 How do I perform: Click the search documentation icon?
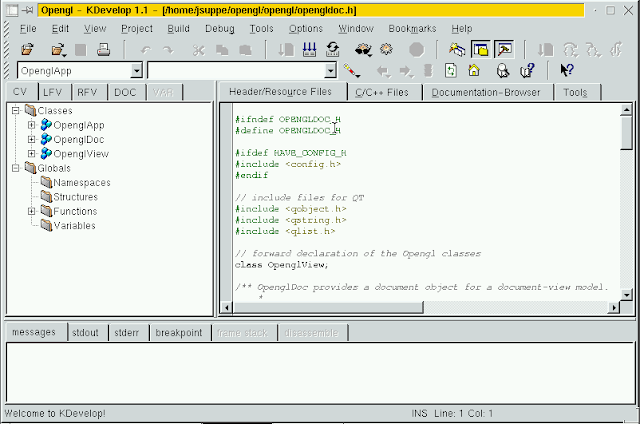pos(503,71)
